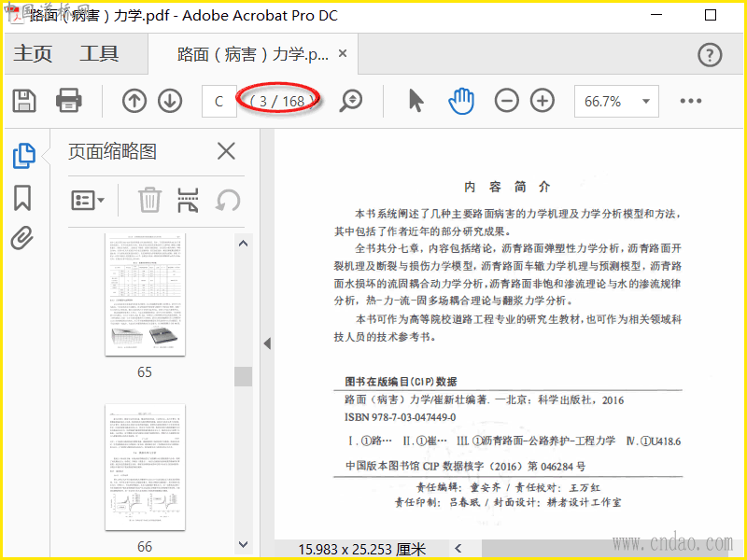Maximize the Acrobat window
The image size is (747, 560).
click(x=711, y=15)
